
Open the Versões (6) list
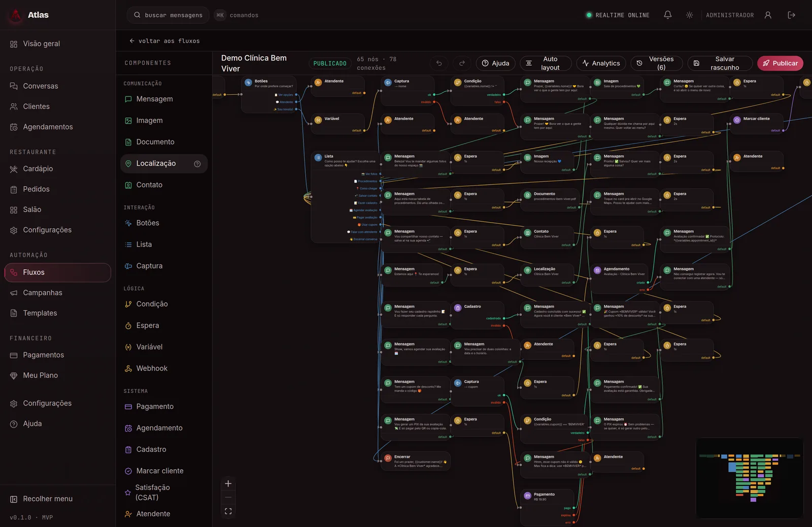coord(657,63)
